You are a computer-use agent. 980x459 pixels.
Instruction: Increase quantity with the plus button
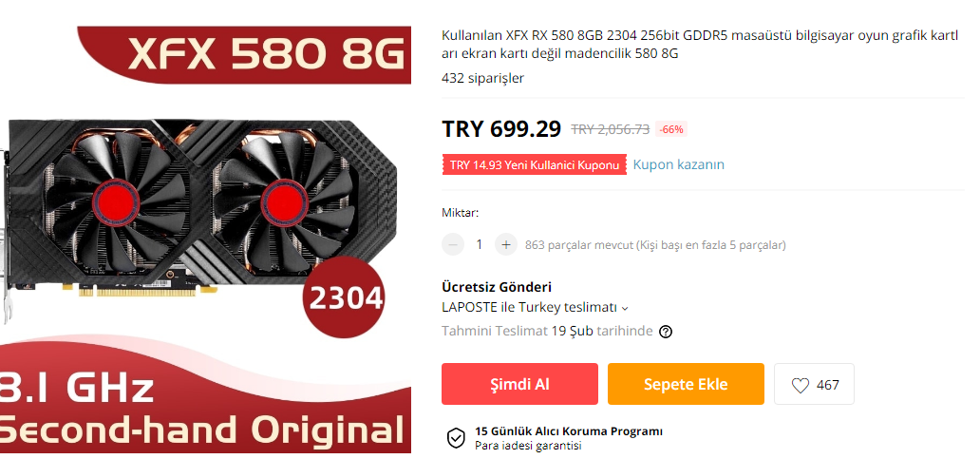click(506, 244)
